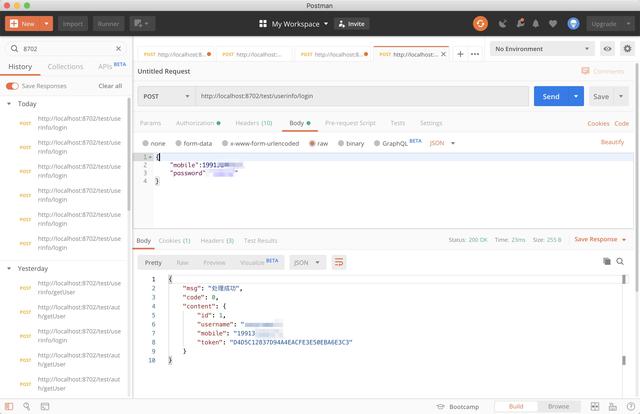The width and height of the screenshot is (640, 414).
Task: Click the Beautify link
Action: click(x=612, y=142)
